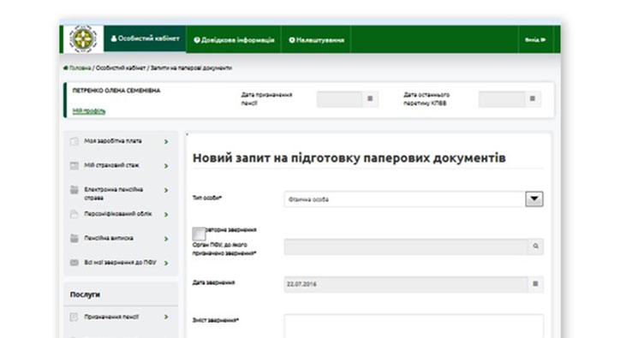Click Мій страховий стаж sidebar icon

tap(75, 166)
